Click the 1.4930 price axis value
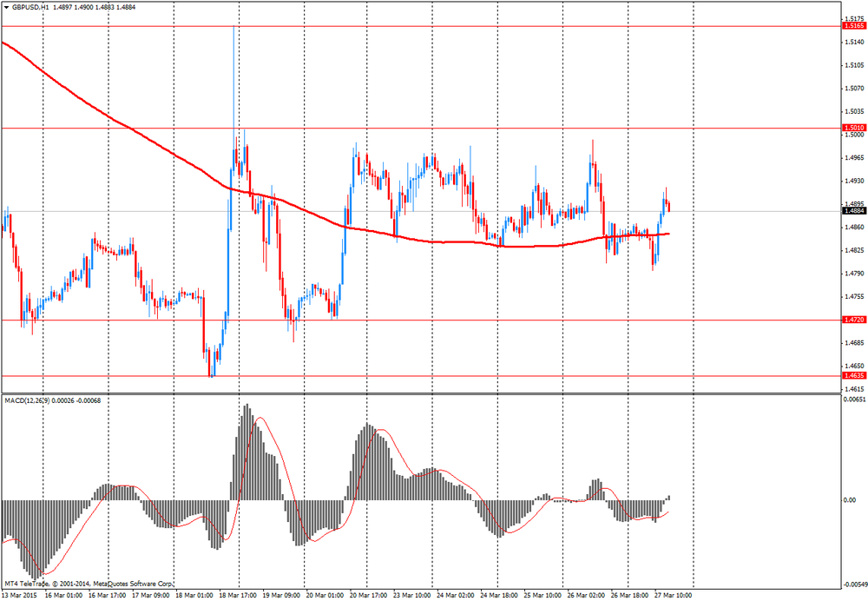The image size is (868, 601). point(854,182)
